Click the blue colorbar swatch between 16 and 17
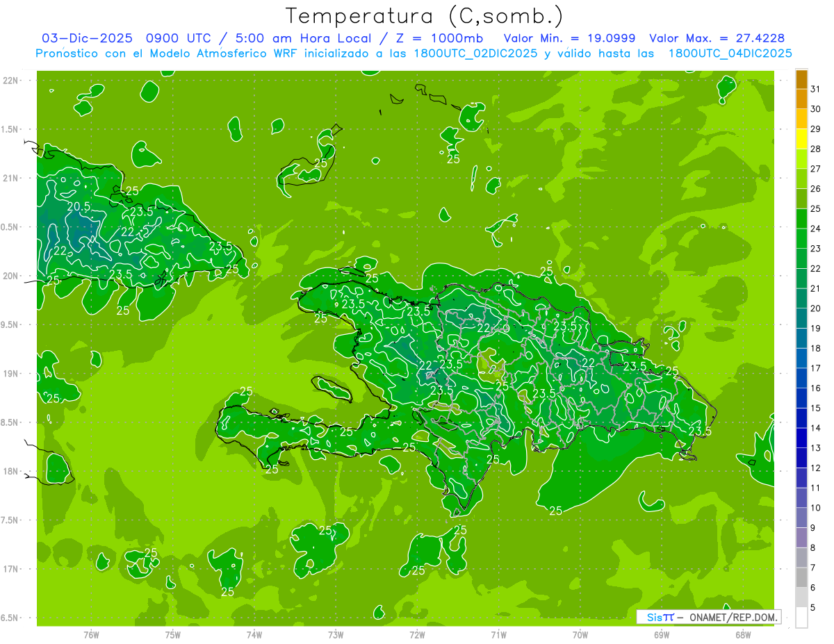Viewport: 834px width, 644px height. [801, 378]
